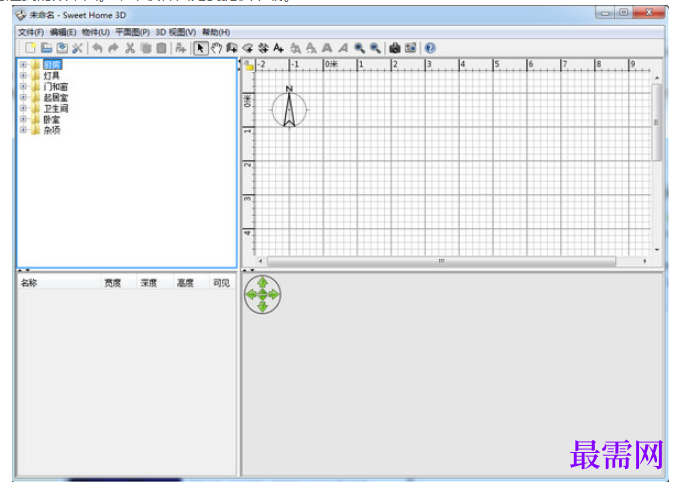Screen dimensions: 682x486
Task: Select the 门和窗 tree row label
Action: pos(56,87)
